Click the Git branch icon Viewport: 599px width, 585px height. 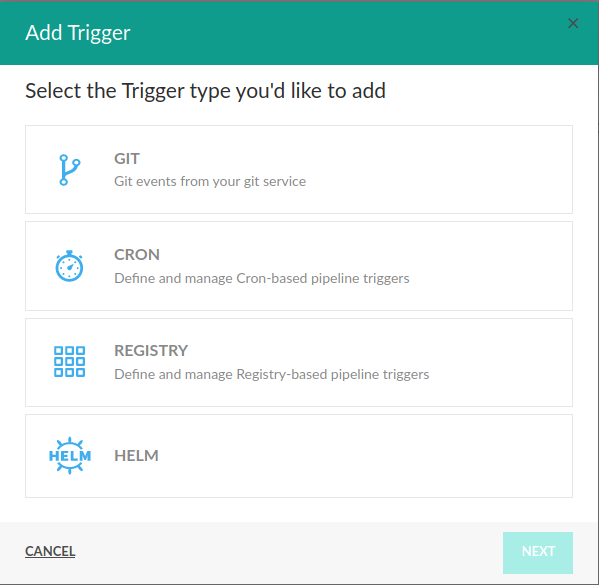point(70,170)
